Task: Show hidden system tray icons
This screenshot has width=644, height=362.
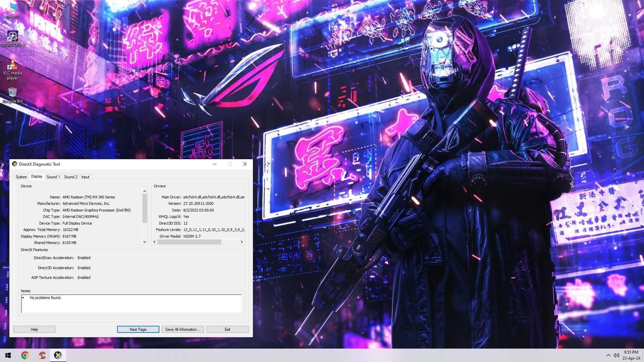Action: [x=608, y=355]
